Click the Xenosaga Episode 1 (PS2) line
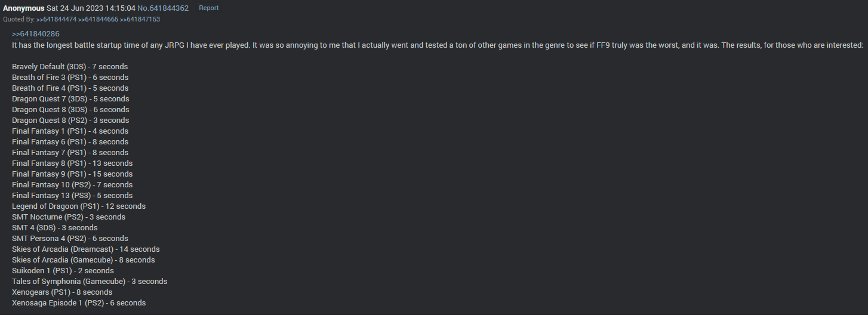The height and width of the screenshot is (315, 868). point(79,303)
